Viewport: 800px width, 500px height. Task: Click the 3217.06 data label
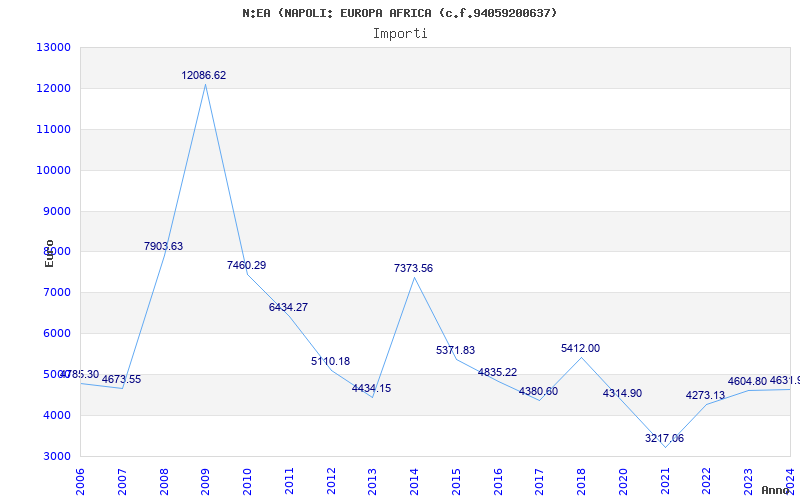pos(664,438)
